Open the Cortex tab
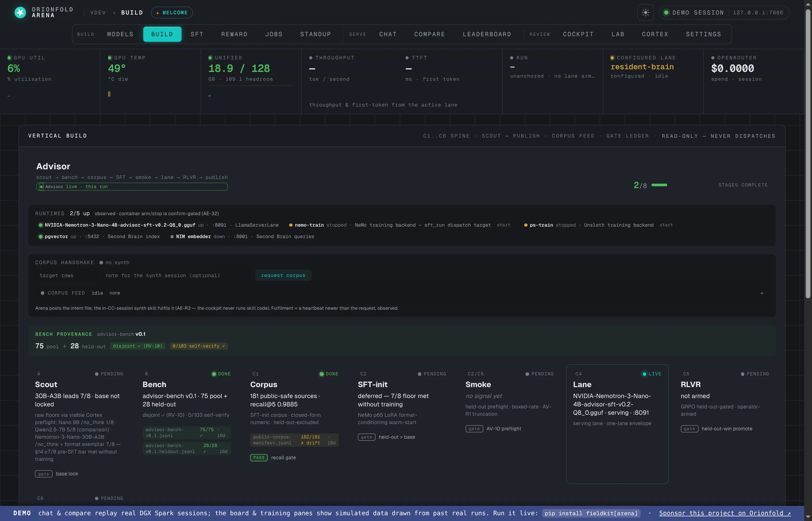812x521 pixels. pos(655,34)
